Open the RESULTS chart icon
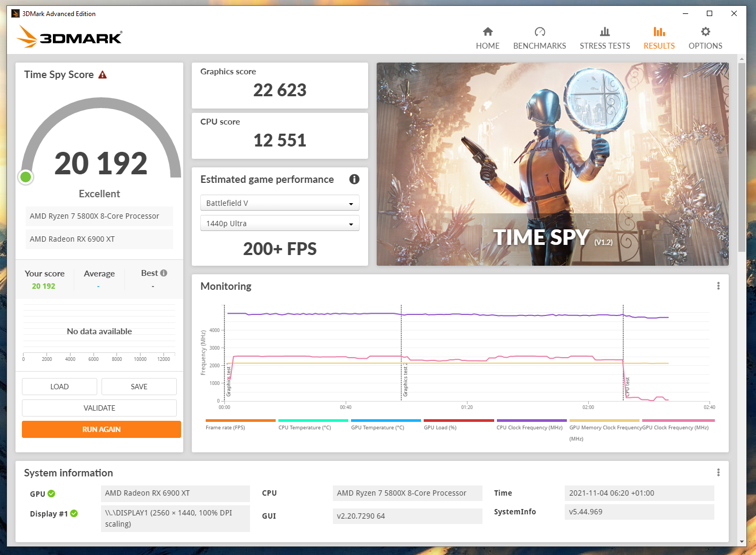This screenshot has height=555, width=756. coord(659,32)
